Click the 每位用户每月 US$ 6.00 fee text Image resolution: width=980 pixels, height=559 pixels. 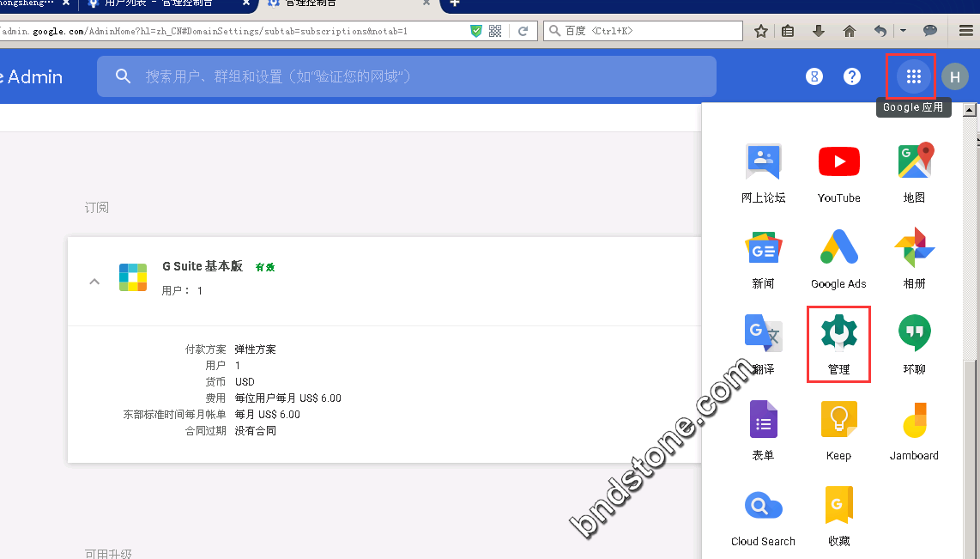tap(288, 398)
